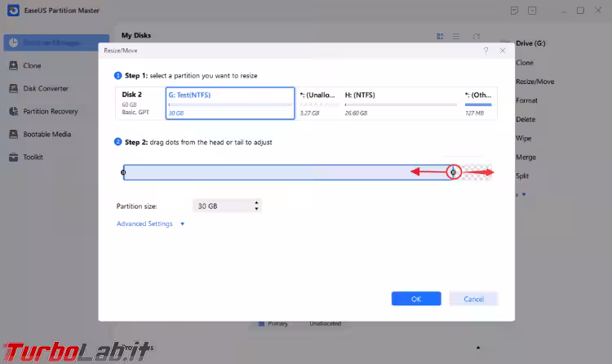Decrease partition size with the down arrow
The width and height of the screenshot is (612, 364).
pos(256,209)
